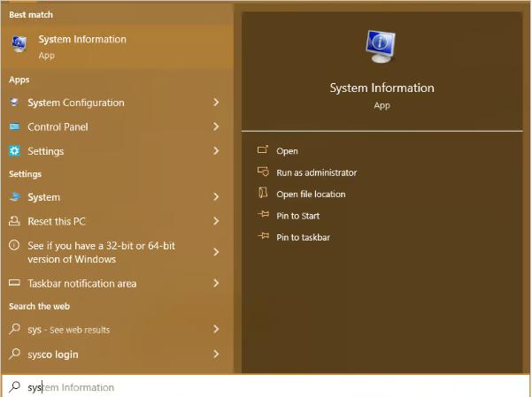Expand the Settings app result arrow

pyautogui.click(x=216, y=151)
